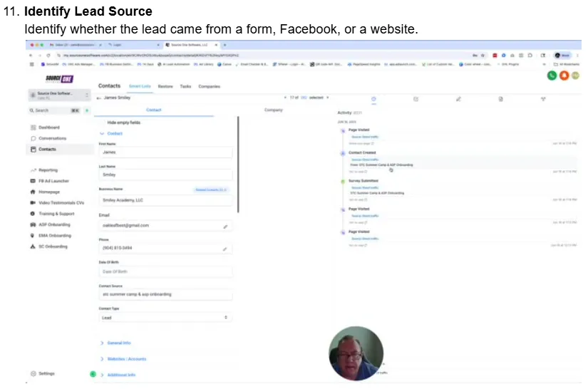The height and width of the screenshot is (389, 588).
Task: Click the pencil icon in Email field
Action: (225, 226)
